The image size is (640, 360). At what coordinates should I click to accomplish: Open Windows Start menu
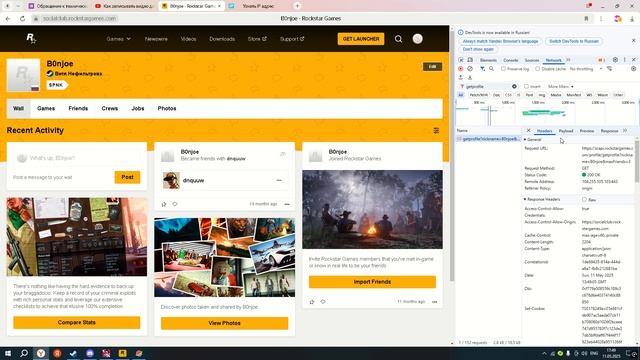(x=8, y=353)
